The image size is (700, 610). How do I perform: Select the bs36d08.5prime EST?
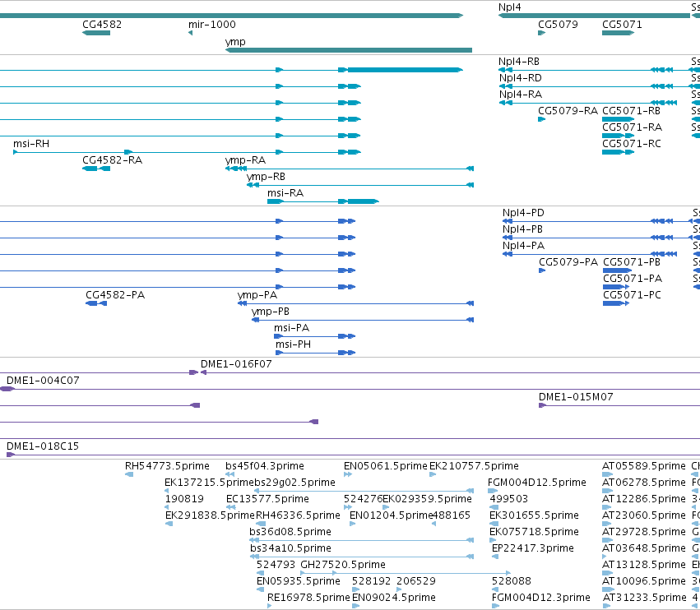click(x=362, y=540)
